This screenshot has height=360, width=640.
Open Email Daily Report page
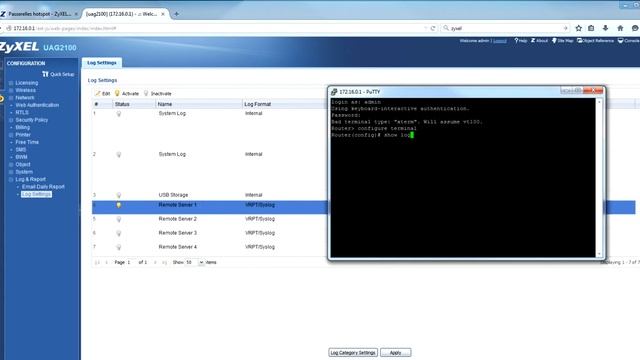point(43,187)
